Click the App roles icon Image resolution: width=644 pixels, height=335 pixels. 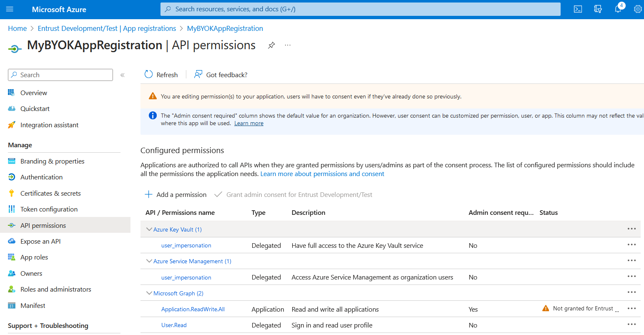click(12, 257)
